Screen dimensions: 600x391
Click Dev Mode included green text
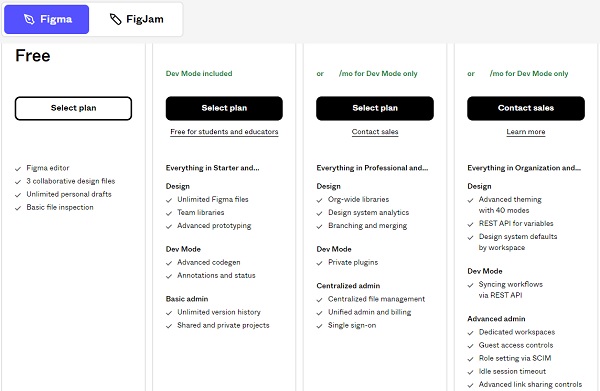point(199,73)
